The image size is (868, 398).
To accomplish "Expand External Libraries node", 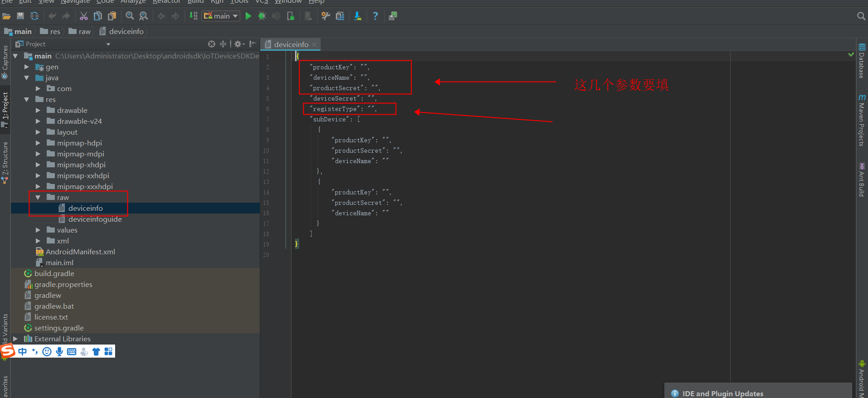I will (15, 339).
